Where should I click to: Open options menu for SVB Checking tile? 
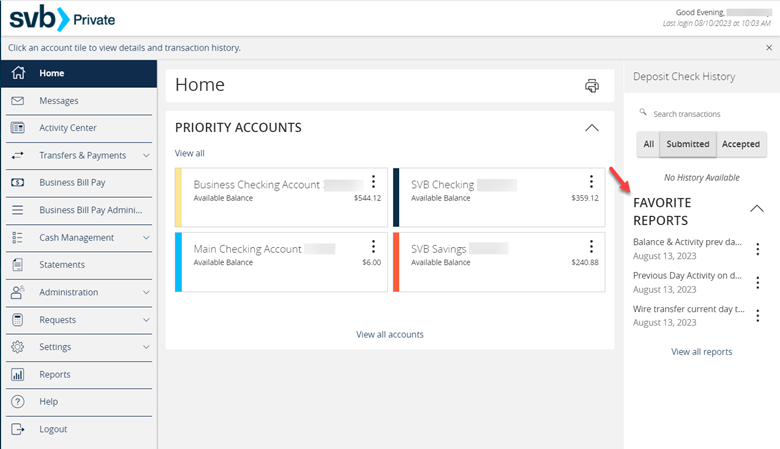[x=591, y=181]
